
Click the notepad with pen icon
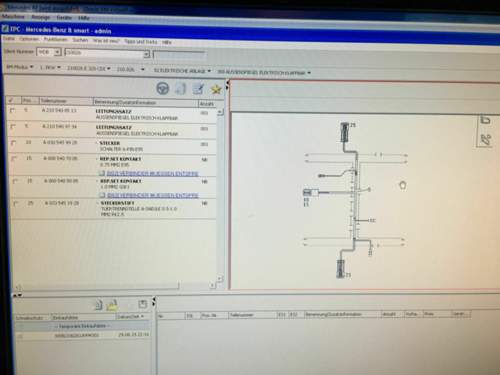198,89
